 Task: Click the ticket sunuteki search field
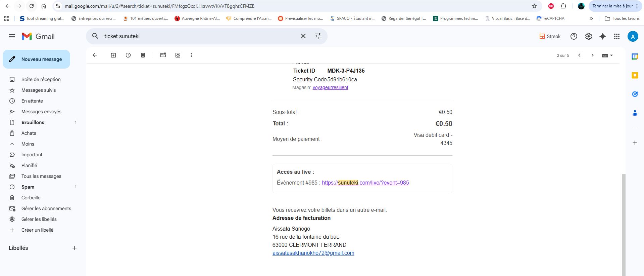[198, 36]
